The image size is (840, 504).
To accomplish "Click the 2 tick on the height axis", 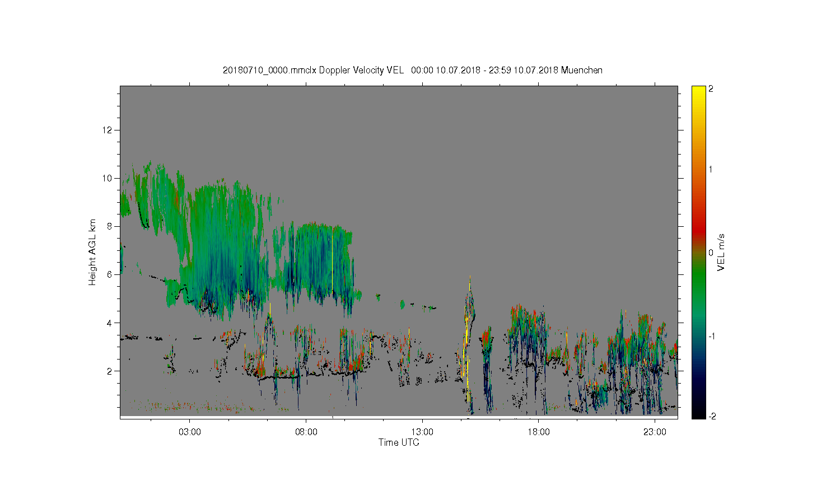I will coord(110,371).
